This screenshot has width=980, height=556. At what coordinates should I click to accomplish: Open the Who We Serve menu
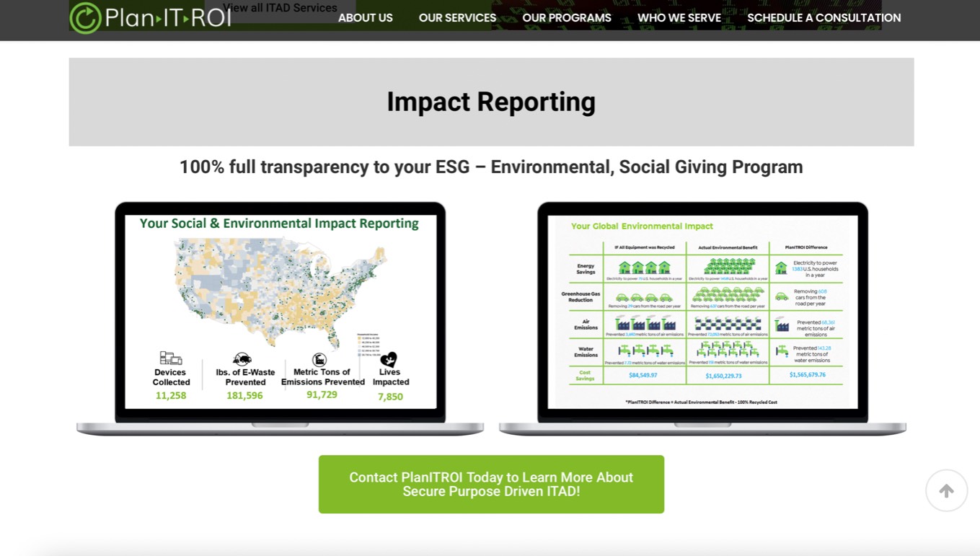(x=679, y=18)
